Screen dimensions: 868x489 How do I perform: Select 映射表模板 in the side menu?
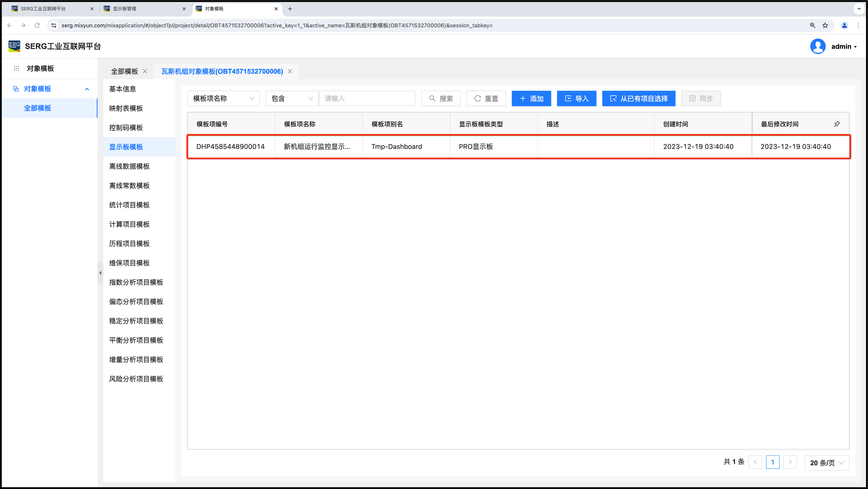[126, 108]
